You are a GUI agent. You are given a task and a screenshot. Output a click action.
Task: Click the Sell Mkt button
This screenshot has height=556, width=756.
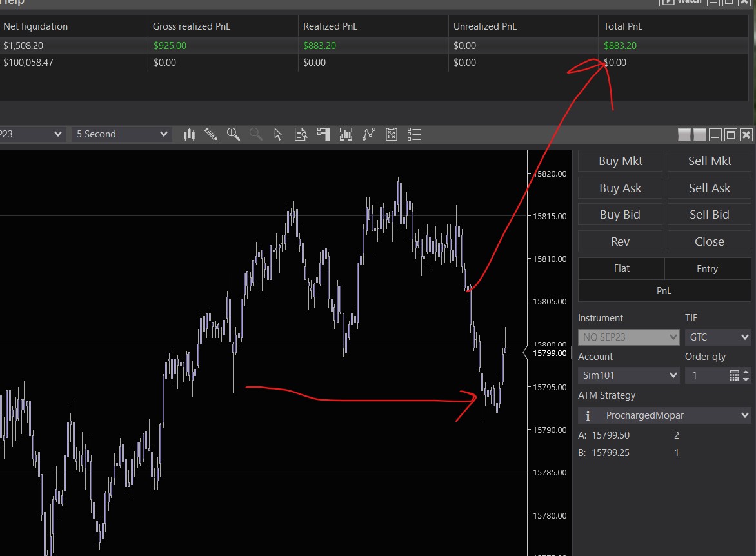709,161
